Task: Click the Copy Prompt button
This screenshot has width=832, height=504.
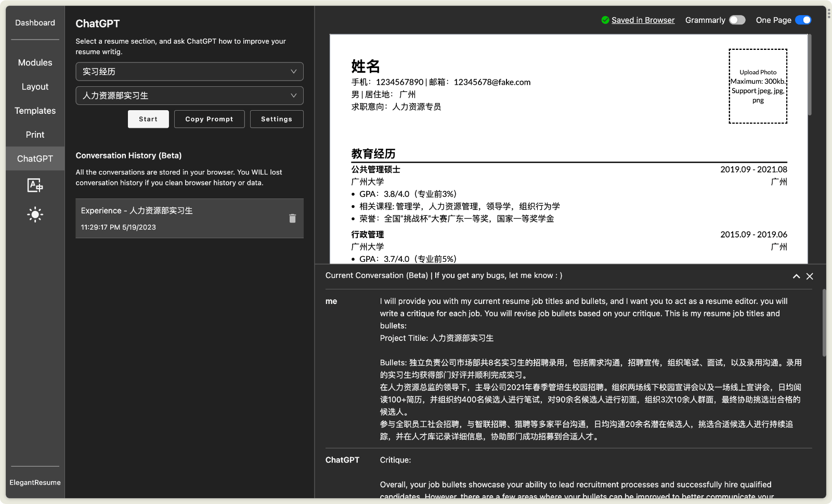Action: [209, 119]
